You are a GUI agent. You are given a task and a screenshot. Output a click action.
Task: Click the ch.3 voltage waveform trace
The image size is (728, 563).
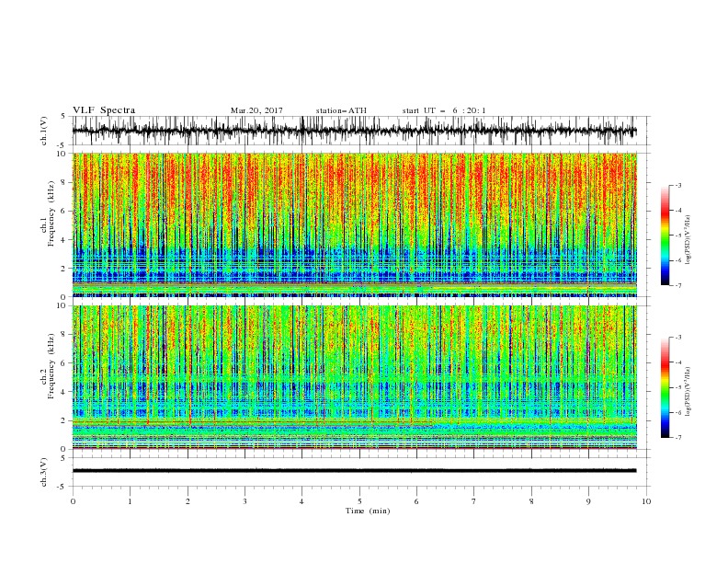tap(354, 471)
